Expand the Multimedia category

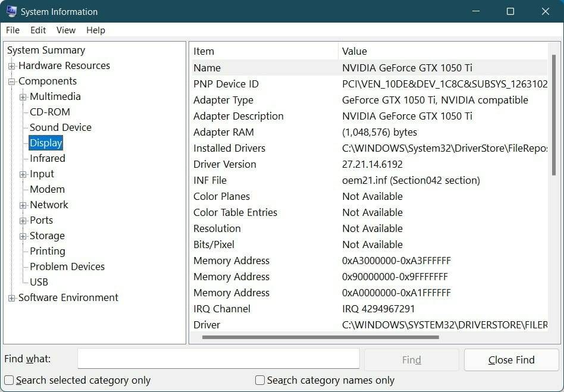click(21, 96)
